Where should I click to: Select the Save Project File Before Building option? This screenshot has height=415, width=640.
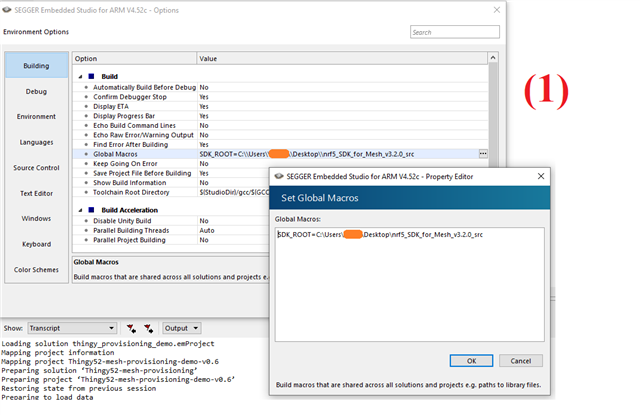(x=142, y=173)
